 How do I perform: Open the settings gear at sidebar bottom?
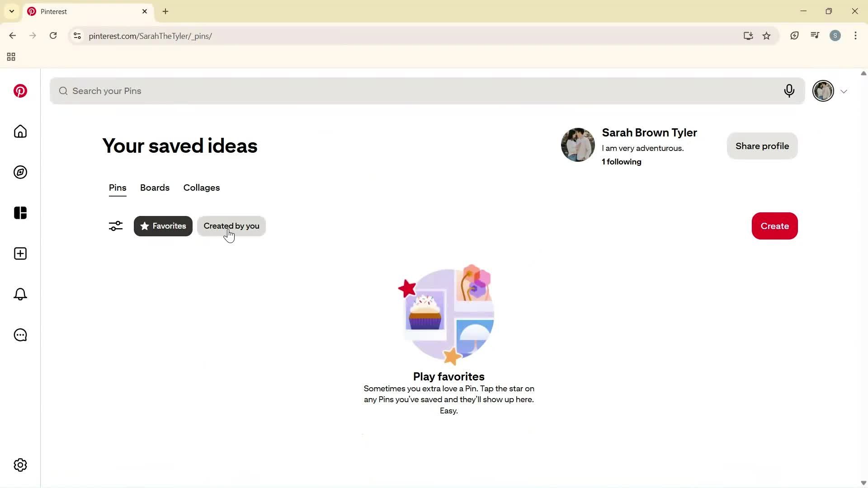click(x=20, y=465)
